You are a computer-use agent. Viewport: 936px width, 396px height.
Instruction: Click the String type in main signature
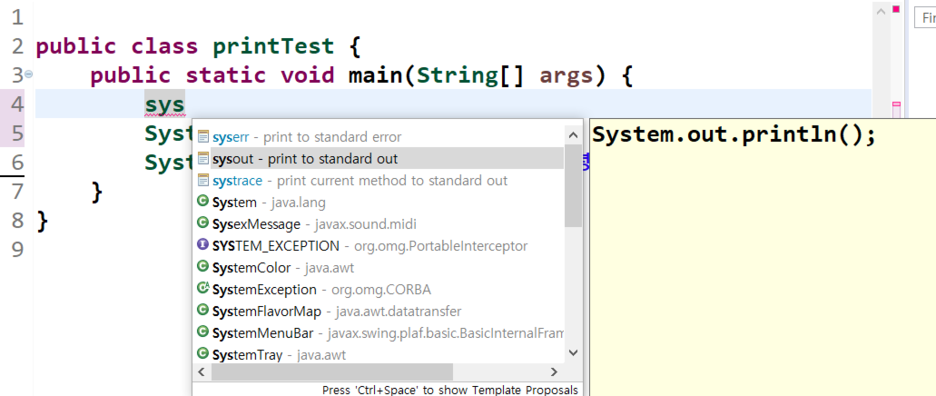(x=457, y=76)
